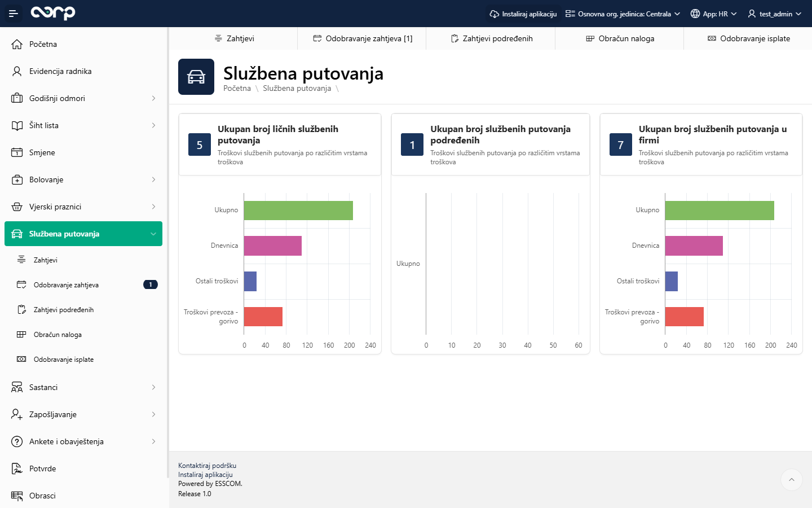Collapse the Službena putovanja sidebar section
The width and height of the screenshot is (812, 508).
[153, 234]
